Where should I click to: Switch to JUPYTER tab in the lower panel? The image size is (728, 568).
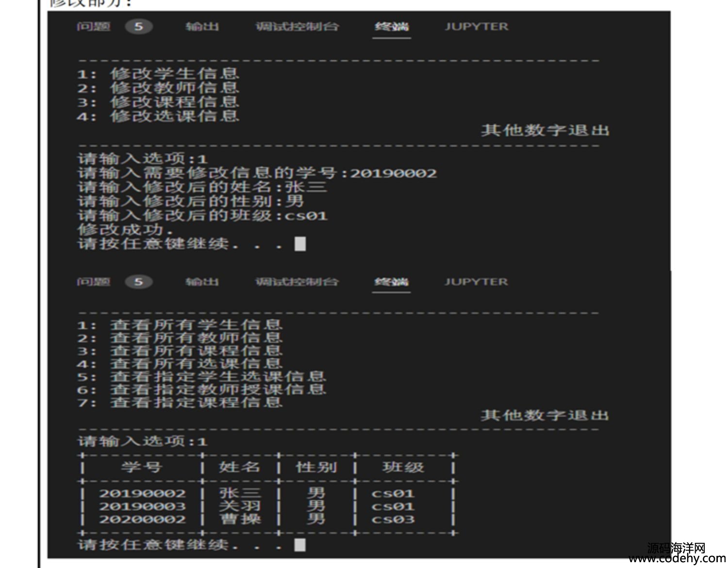click(476, 282)
